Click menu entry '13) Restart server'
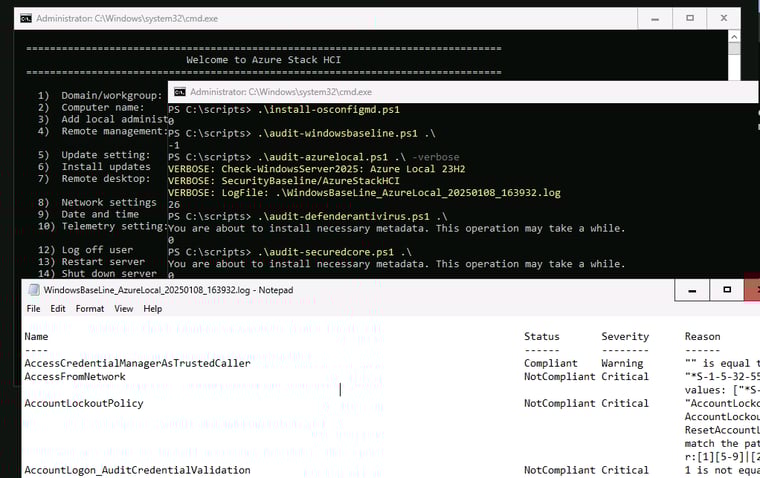Screen dimensions: 760x478 91,262
